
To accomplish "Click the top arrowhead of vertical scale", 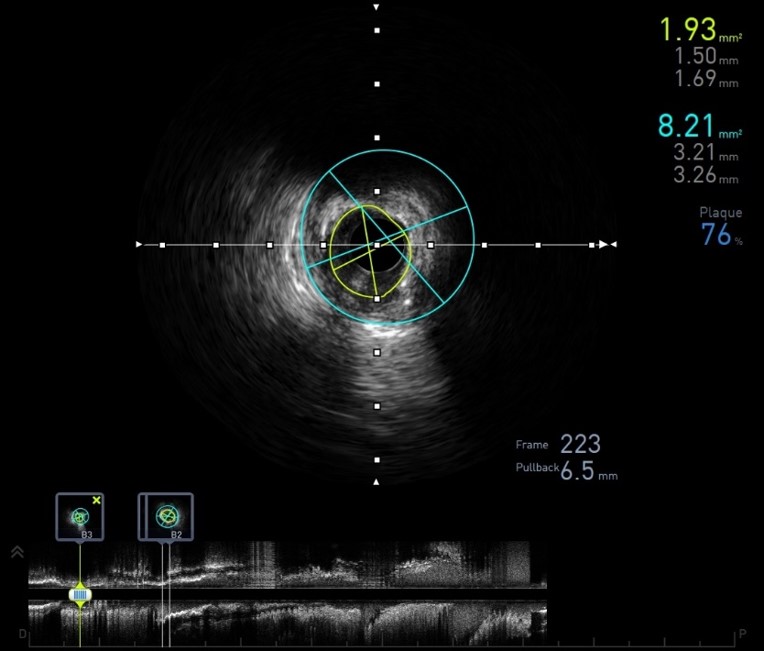I will pos(377,7).
